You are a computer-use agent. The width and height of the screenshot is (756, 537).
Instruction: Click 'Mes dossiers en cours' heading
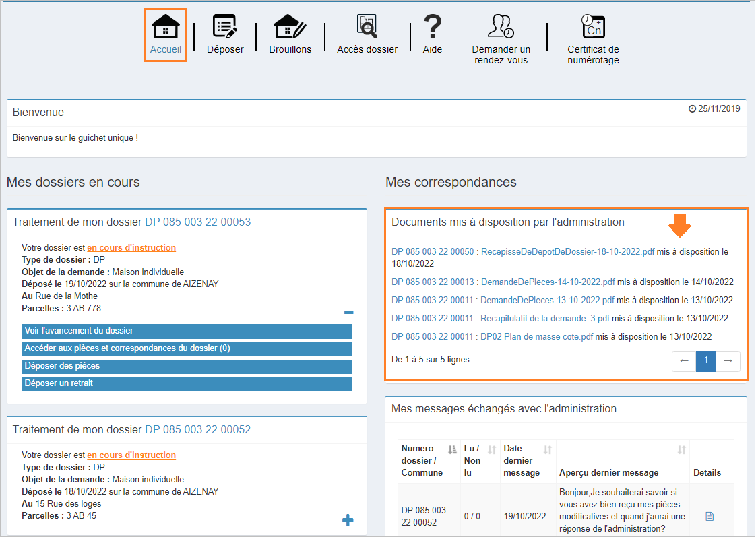tap(73, 182)
